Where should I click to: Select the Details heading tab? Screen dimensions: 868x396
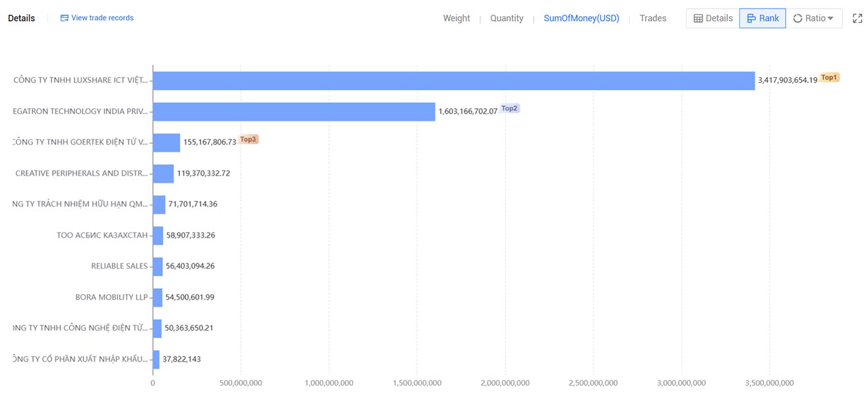(22, 18)
